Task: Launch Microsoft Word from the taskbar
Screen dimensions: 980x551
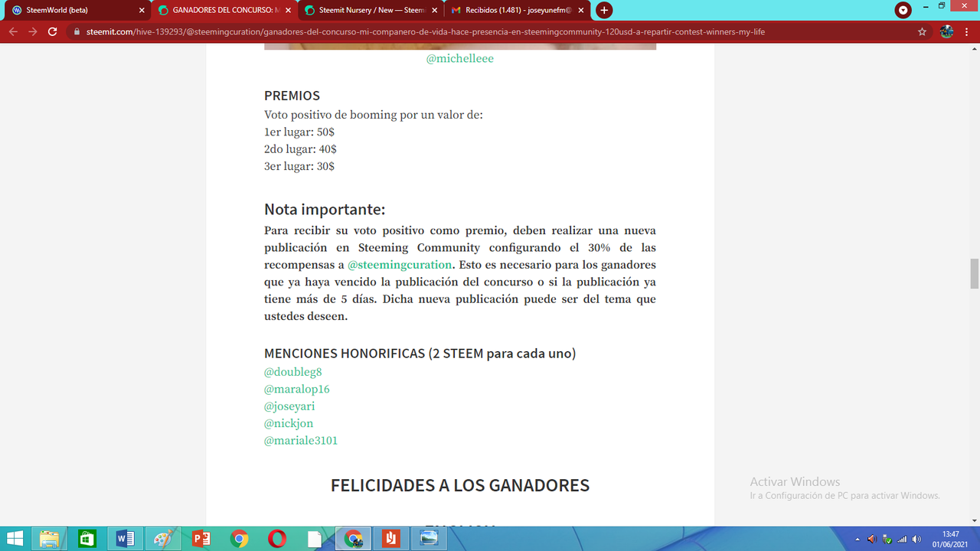Action: tap(125, 539)
